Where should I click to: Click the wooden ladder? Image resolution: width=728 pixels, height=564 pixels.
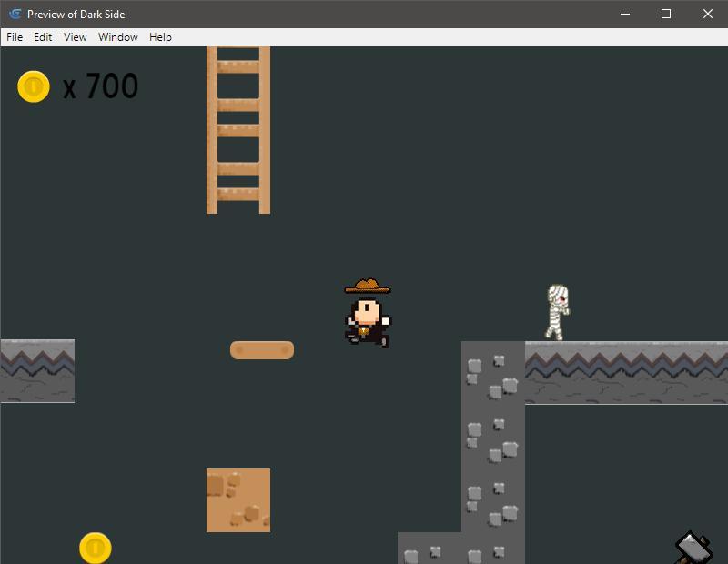click(238, 130)
